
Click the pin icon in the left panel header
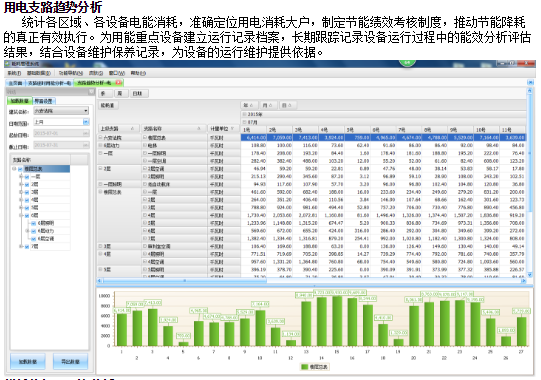(x=91, y=91)
